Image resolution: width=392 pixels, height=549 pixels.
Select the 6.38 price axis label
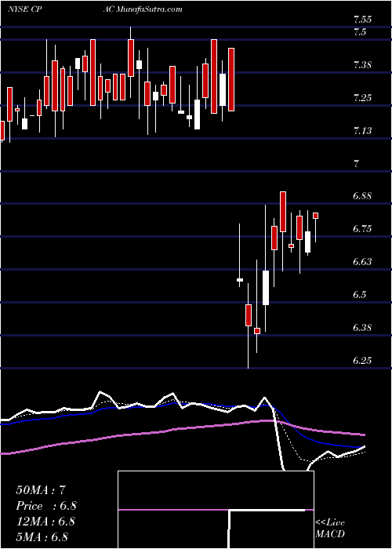coord(363,328)
